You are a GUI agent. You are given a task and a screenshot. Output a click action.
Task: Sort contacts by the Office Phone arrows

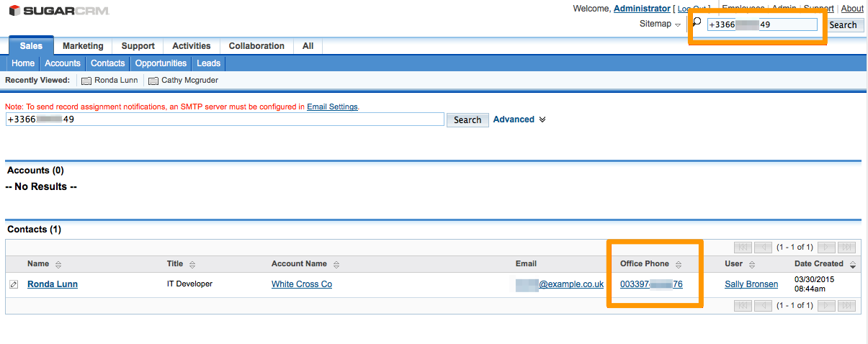[678, 264]
